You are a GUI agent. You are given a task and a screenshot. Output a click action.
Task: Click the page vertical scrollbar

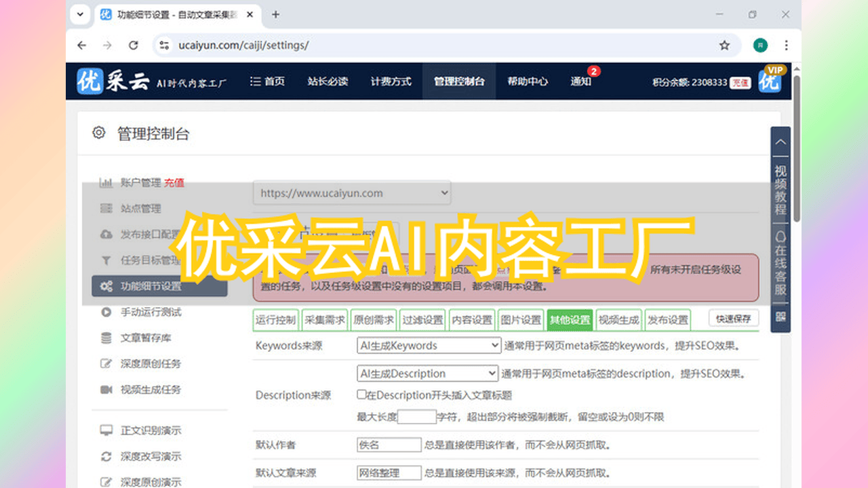pyautogui.click(x=796, y=149)
